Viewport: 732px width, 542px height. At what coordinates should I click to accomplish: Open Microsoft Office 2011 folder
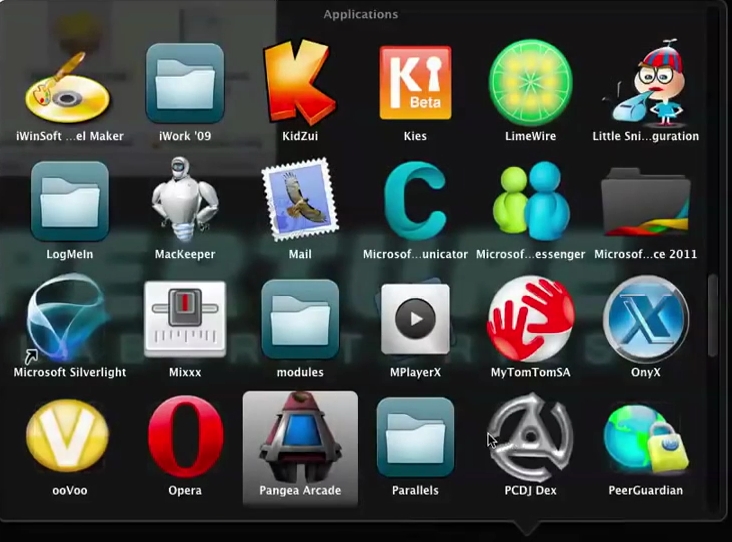click(646, 202)
